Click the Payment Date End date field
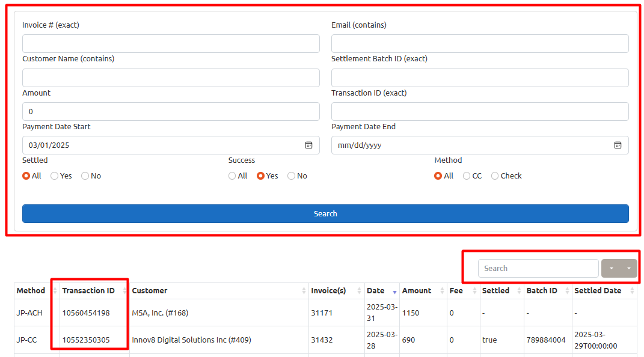Screen dimensions: 644x357 click(x=480, y=145)
